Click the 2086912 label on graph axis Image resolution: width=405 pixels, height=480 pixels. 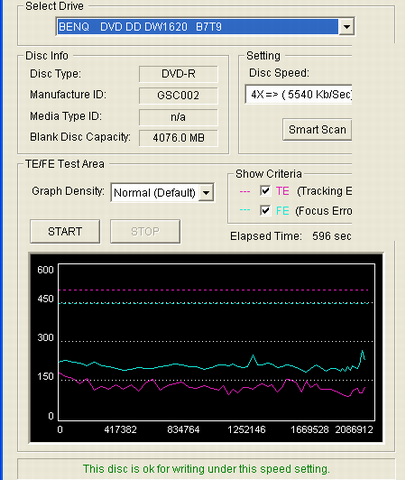[354, 430]
